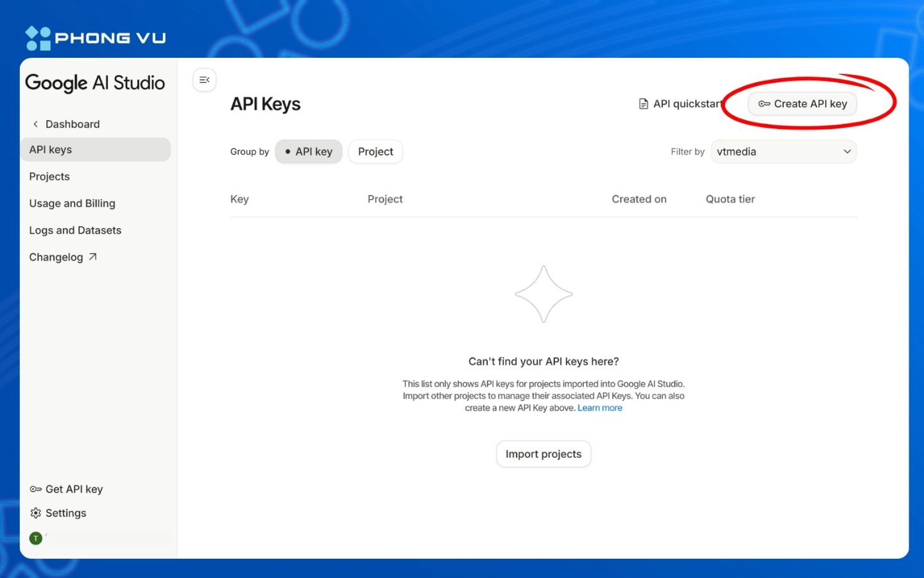
Task: Group the list by API key
Action: [309, 152]
